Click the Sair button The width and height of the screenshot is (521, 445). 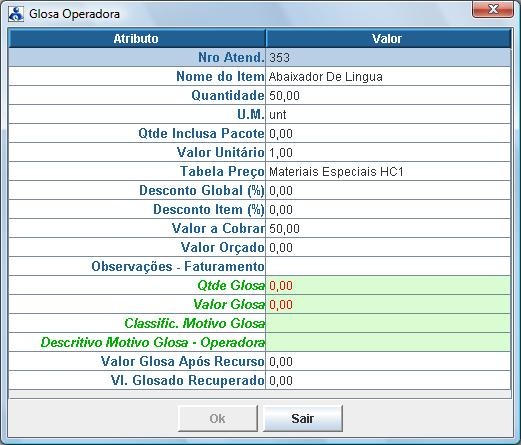(x=303, y=418)
